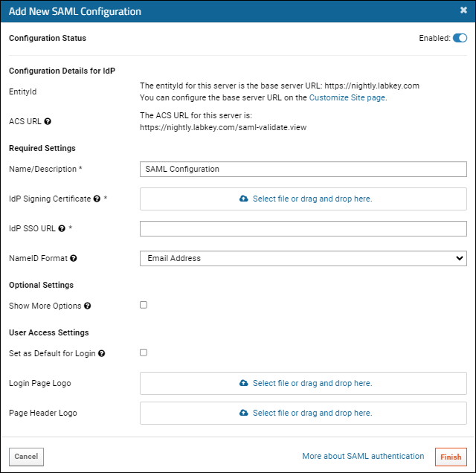The width and height of the screenshot is (476, 473).
Task: Click the Finish button
Action: pyautogui.click(x=451, y=457)
